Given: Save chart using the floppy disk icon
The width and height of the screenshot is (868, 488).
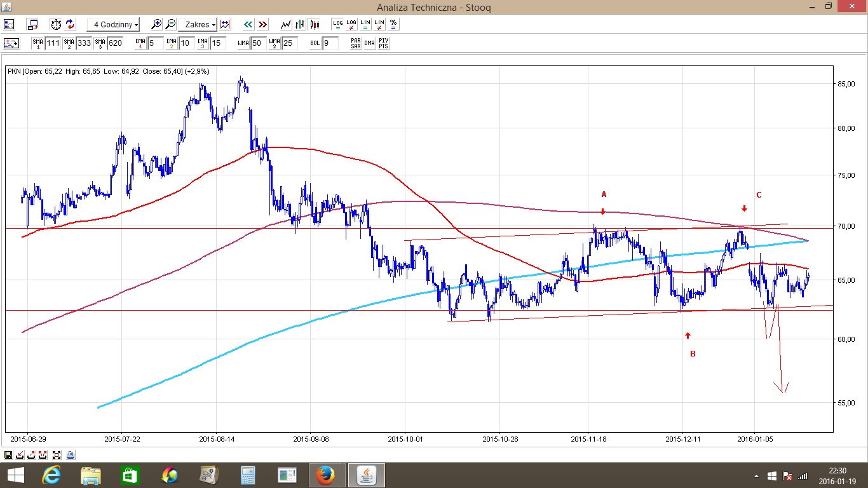Looking at the screenshot, I should pyautogui.click(x=8, y=455).
